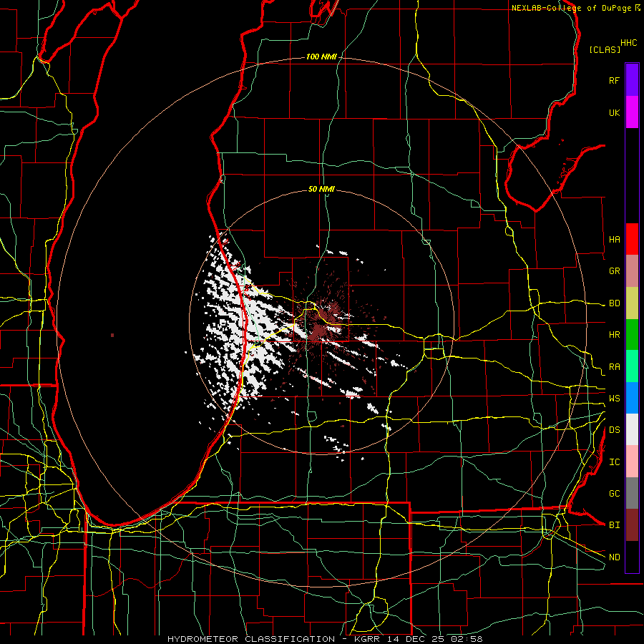Click the BI biological brown swatch
This screenshot has width=644, height=644.
click(x=632, y=525)
